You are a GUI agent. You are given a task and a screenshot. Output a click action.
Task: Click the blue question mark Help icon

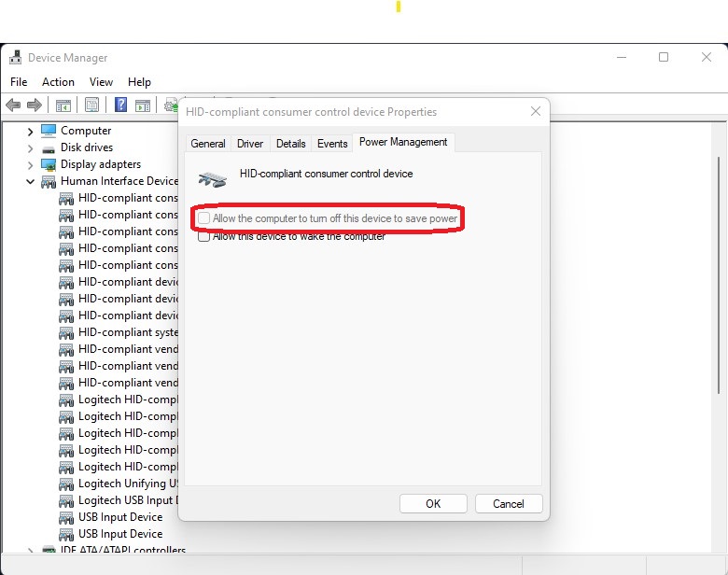coord(120,105)
